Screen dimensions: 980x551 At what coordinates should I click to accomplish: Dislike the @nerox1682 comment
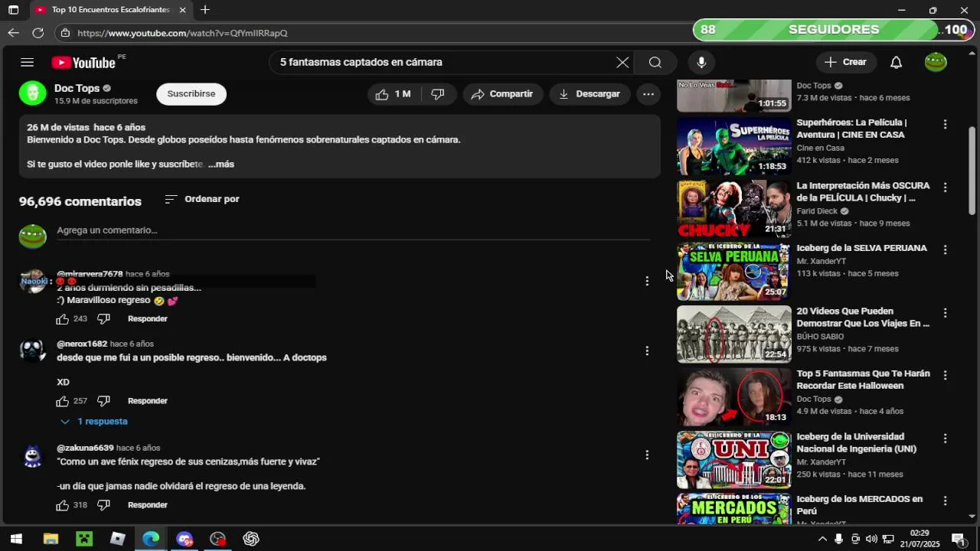pyautogui.click(x=103, y=401)
